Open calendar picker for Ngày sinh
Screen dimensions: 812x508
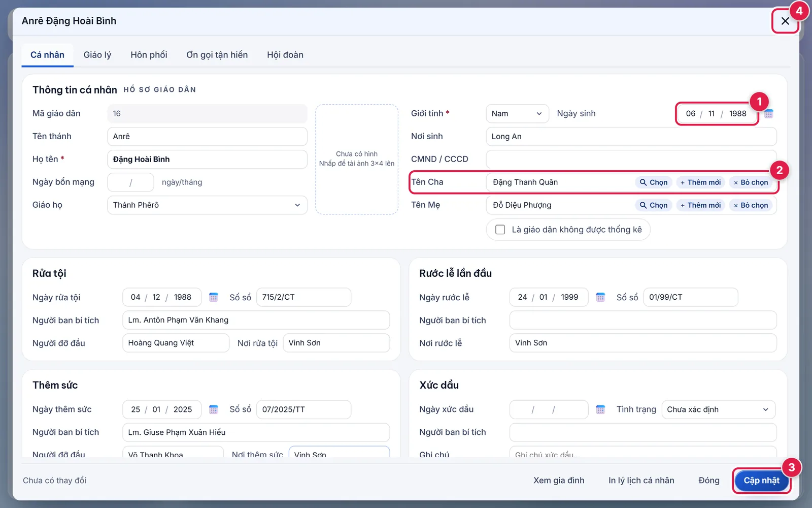click(768, 114)
